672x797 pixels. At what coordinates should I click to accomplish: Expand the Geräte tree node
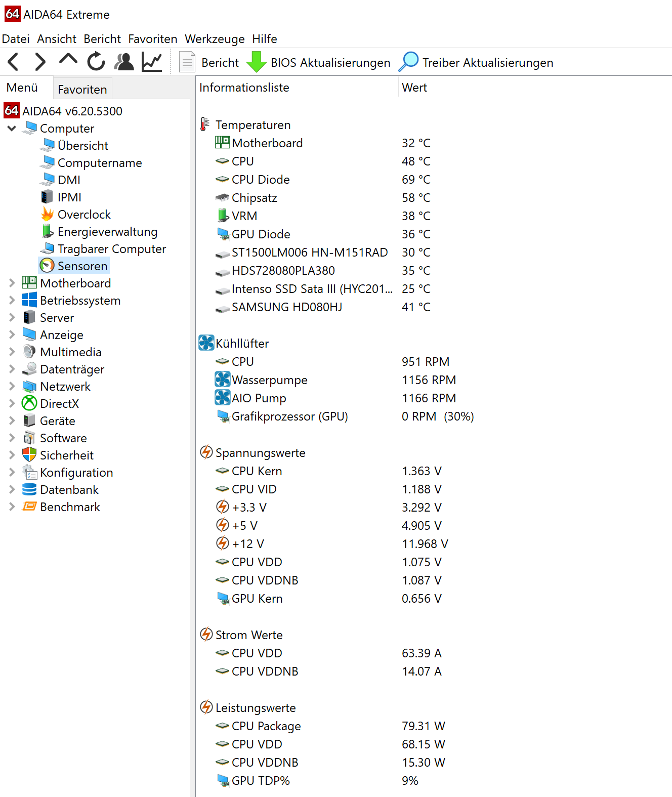[12, 421]
